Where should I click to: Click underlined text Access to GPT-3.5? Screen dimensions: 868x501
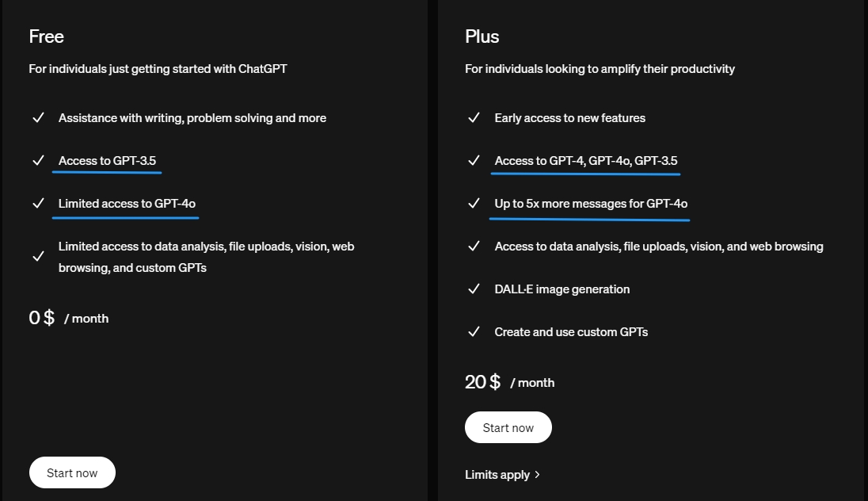point(107,161)
